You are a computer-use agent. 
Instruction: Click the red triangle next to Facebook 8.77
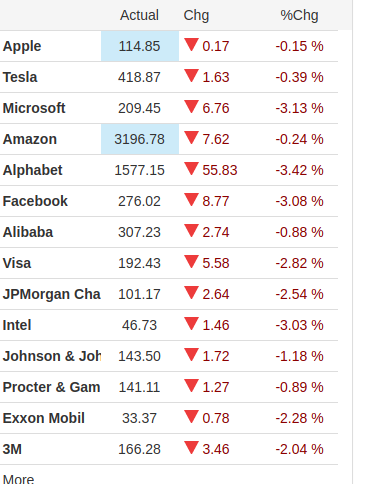[x=191, y=200]
